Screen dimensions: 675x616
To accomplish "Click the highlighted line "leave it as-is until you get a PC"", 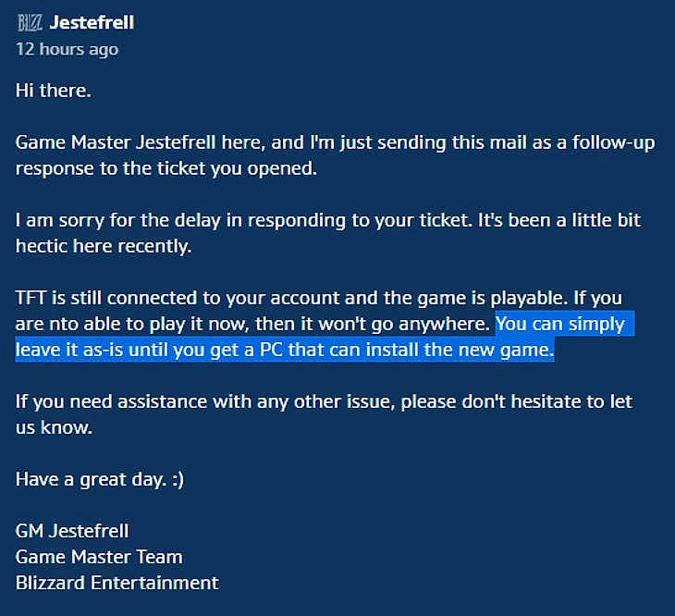I will coord(149,350).
